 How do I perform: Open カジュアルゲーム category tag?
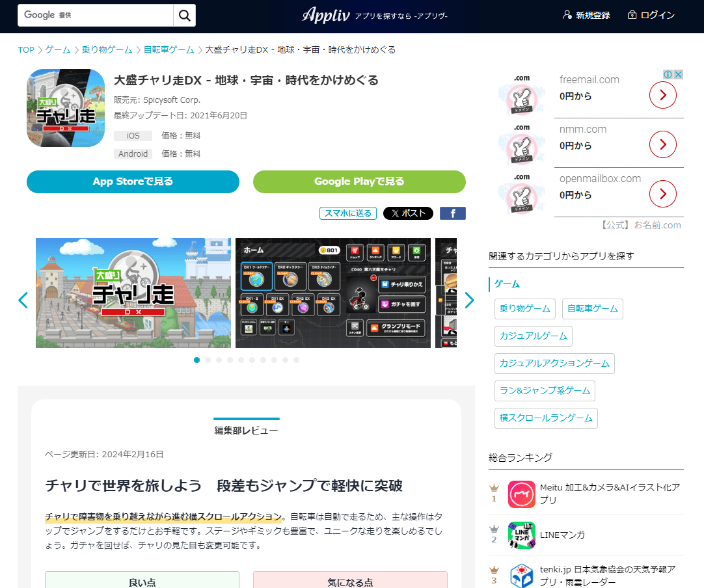click(x=534, y=336)
